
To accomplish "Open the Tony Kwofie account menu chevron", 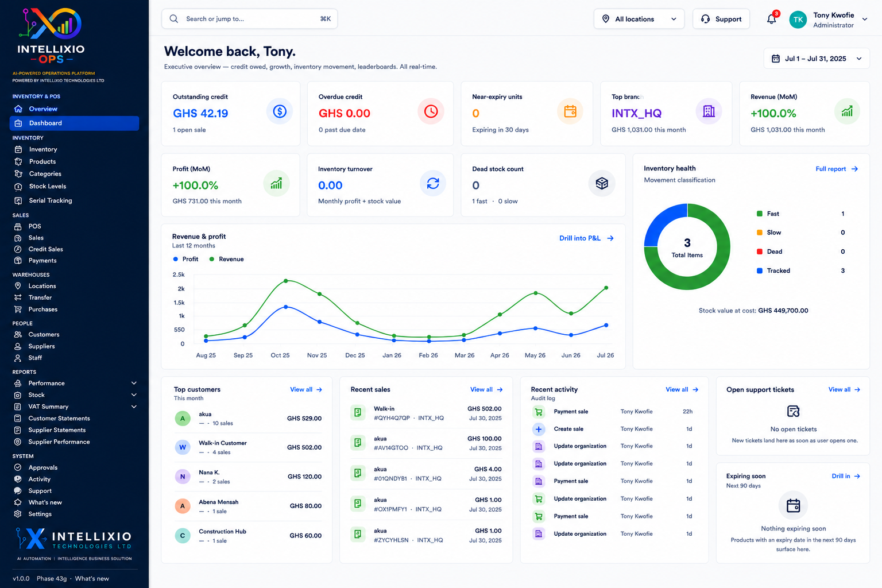I will point(864,20).
